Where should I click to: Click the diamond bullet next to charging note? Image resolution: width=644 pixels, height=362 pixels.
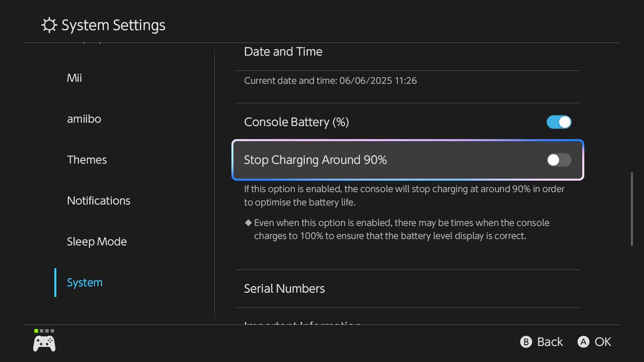pyautogui.click(x=248, y=223)
